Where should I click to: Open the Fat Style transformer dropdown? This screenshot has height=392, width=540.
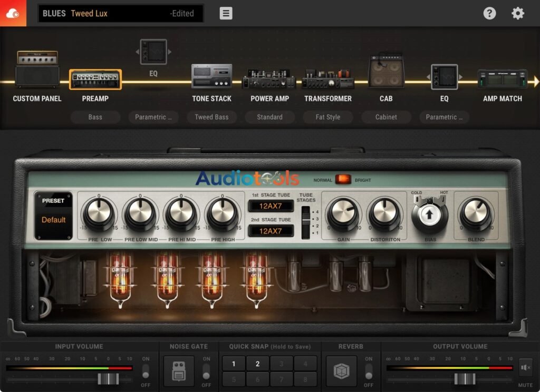[x=327, y=117]
